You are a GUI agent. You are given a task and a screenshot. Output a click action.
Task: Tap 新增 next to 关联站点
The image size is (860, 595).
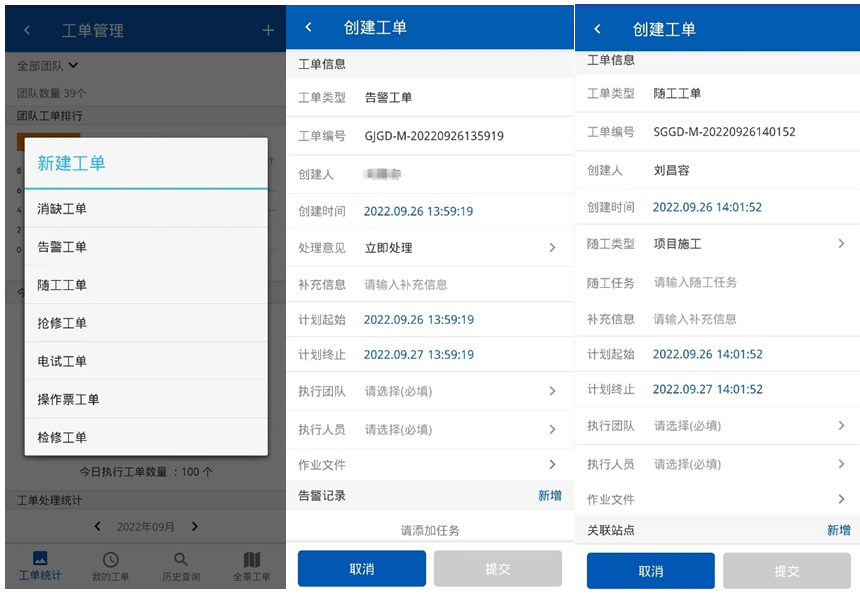click(x=838, y=530)
